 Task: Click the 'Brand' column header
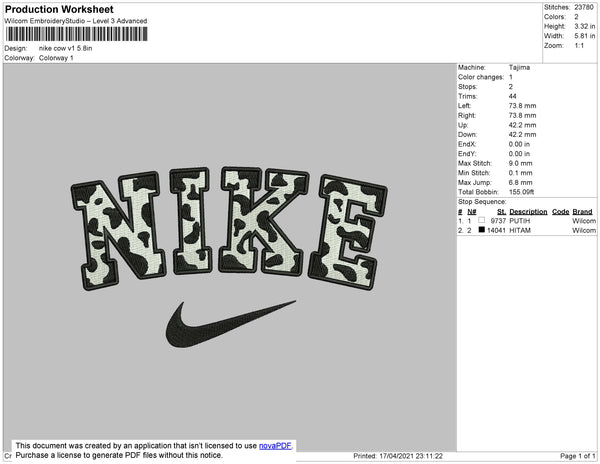[x=582, y=212]
